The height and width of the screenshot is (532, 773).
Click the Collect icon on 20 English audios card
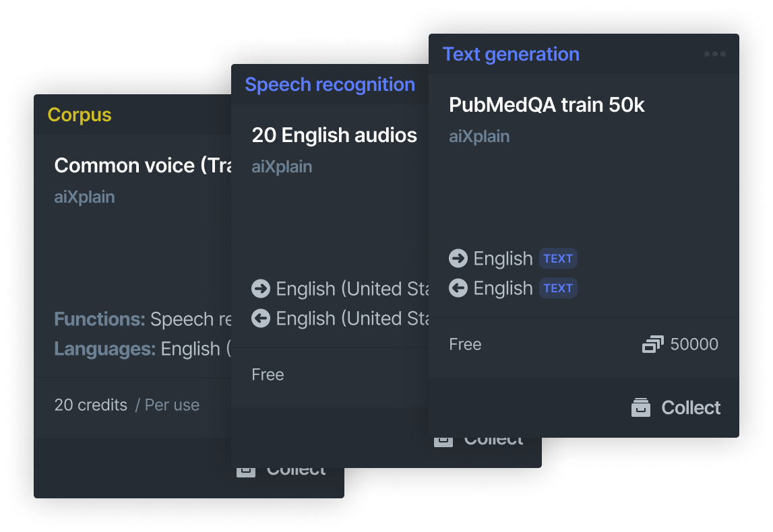(443, 441)
